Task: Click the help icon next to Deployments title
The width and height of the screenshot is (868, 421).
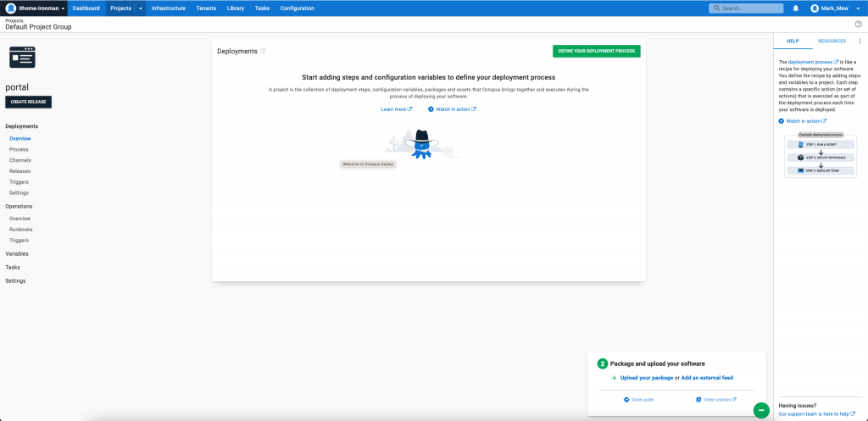Action: [263, 51]
